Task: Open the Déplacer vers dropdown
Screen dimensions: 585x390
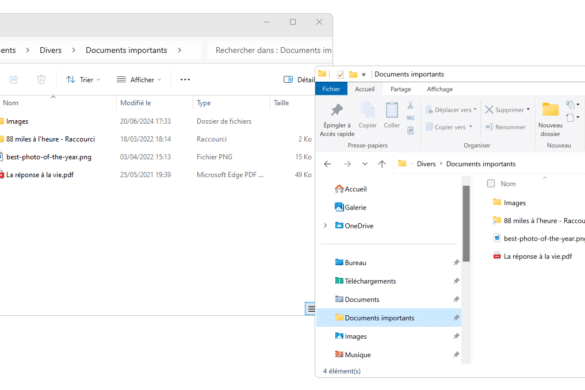Action: [x=451, y=110]
